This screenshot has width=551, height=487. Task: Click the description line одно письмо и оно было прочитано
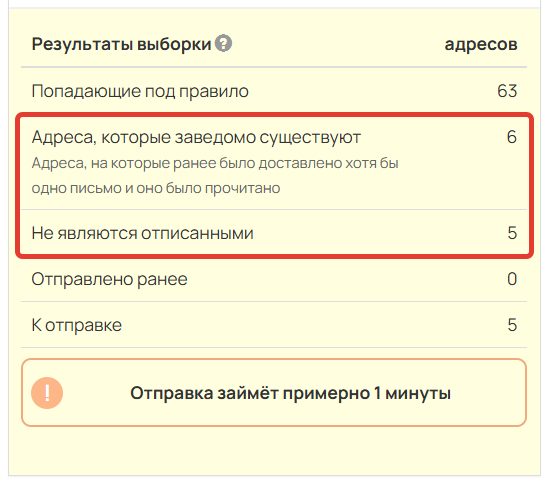pyautogui.click(x=156, y=188)
